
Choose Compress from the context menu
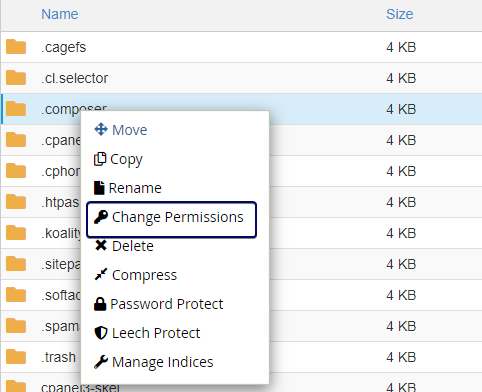click(136, 275)
